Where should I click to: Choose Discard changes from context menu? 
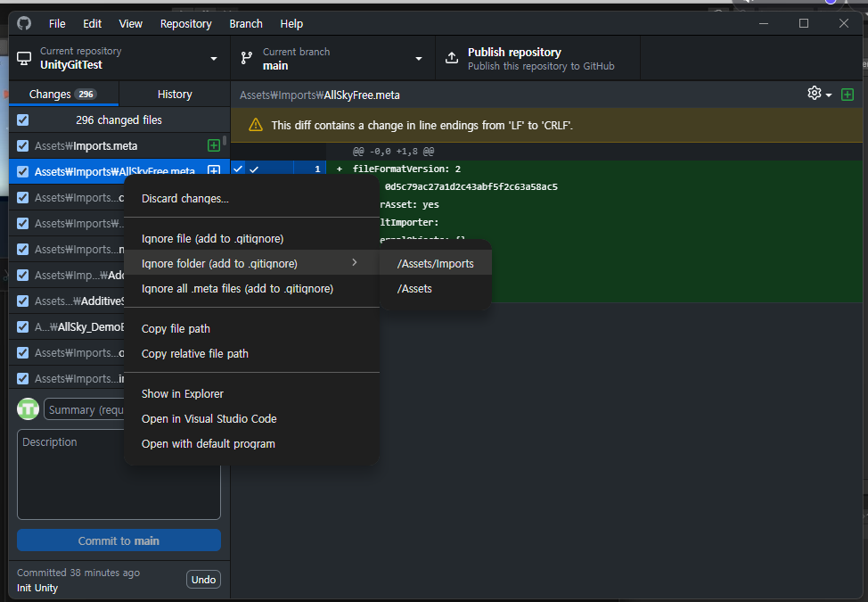click(252, 198)
